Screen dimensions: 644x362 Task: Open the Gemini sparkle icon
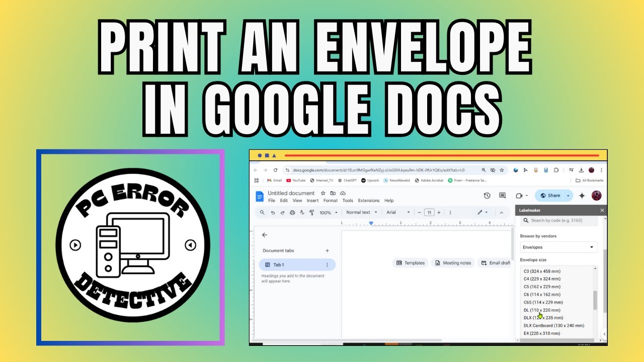582,196
